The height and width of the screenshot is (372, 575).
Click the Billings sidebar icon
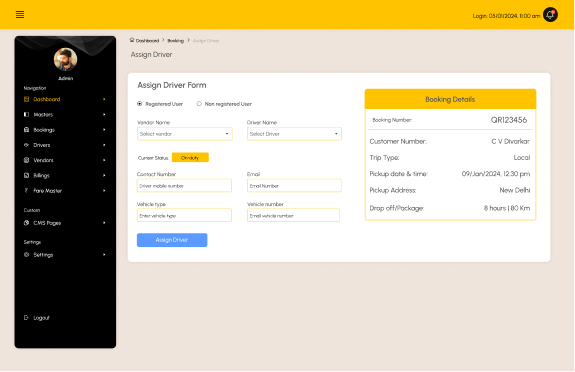26,175
